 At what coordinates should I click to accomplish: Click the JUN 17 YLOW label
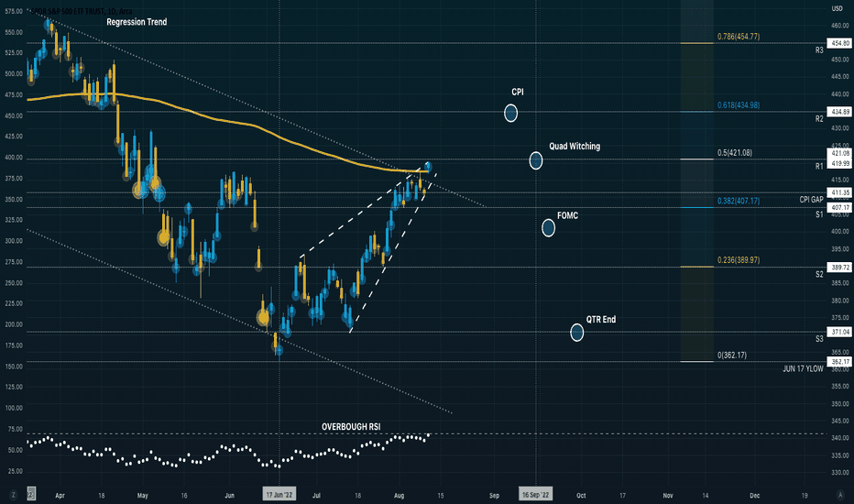point(803,369)
